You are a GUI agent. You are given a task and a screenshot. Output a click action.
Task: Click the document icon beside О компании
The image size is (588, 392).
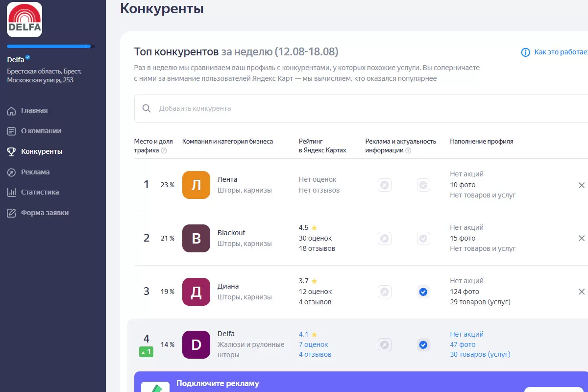[11, 131]
